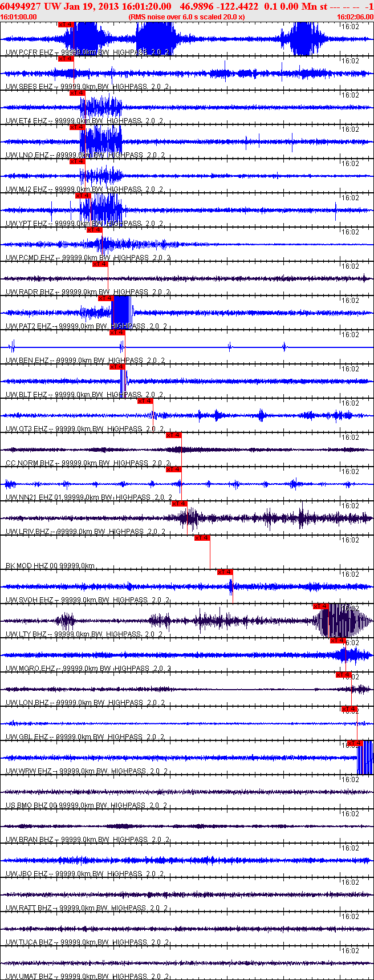
Task: Click the red pick marker on UW.BLT trace
Action: pyautogui.click(x=117, y=367)
